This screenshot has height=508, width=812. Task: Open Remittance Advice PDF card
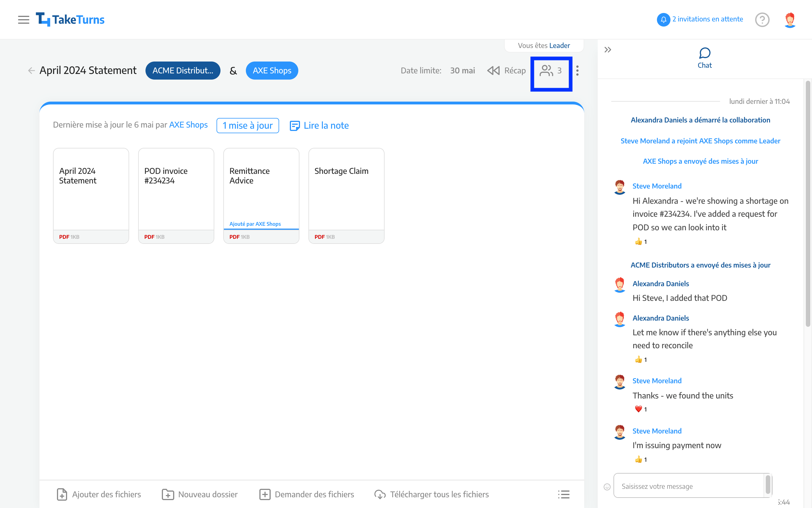click(x=261, y=196)
